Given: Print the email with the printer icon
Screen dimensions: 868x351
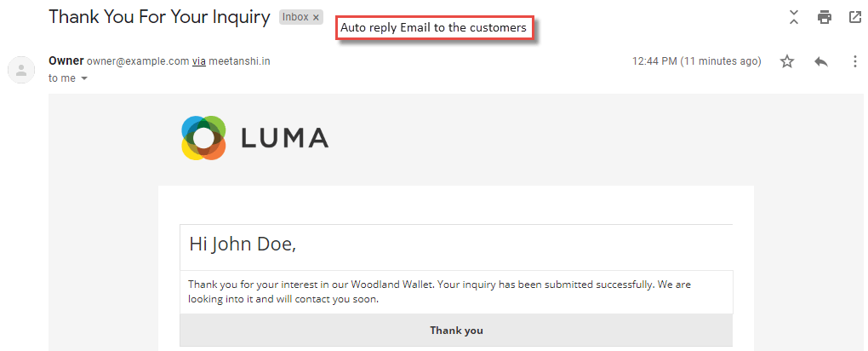Looking at the screenshot, I should (825, 18).
